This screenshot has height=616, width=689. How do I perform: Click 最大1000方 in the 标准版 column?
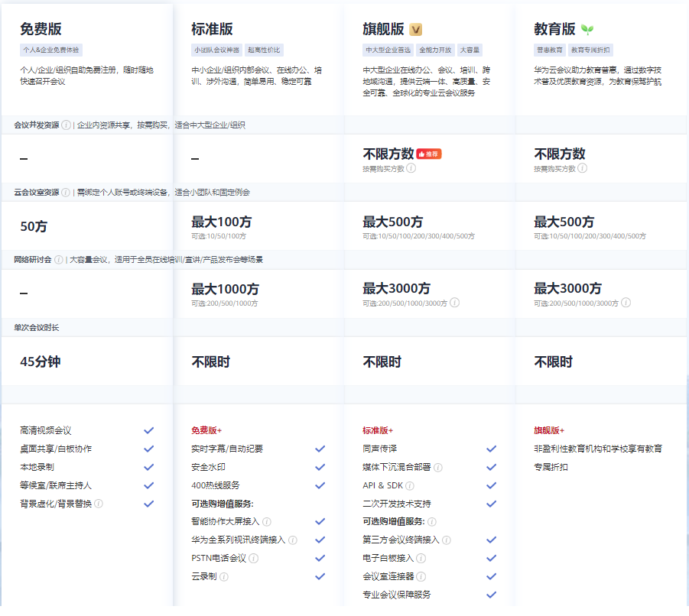point(225,290)
